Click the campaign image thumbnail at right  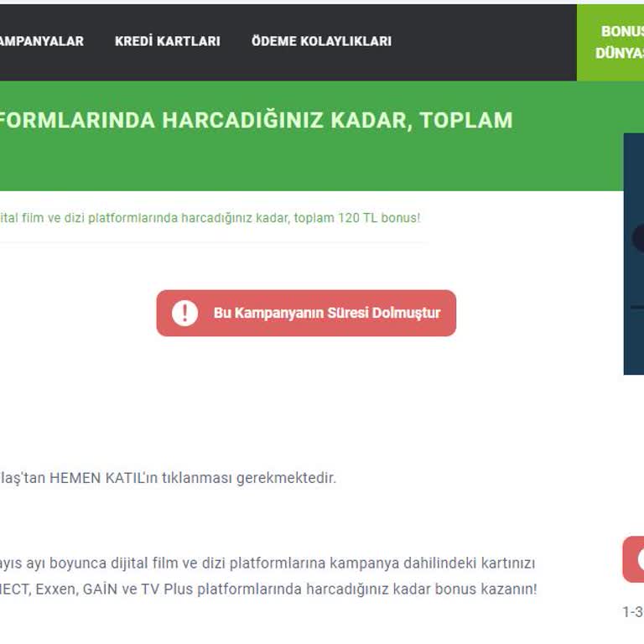tap(634, 254)
